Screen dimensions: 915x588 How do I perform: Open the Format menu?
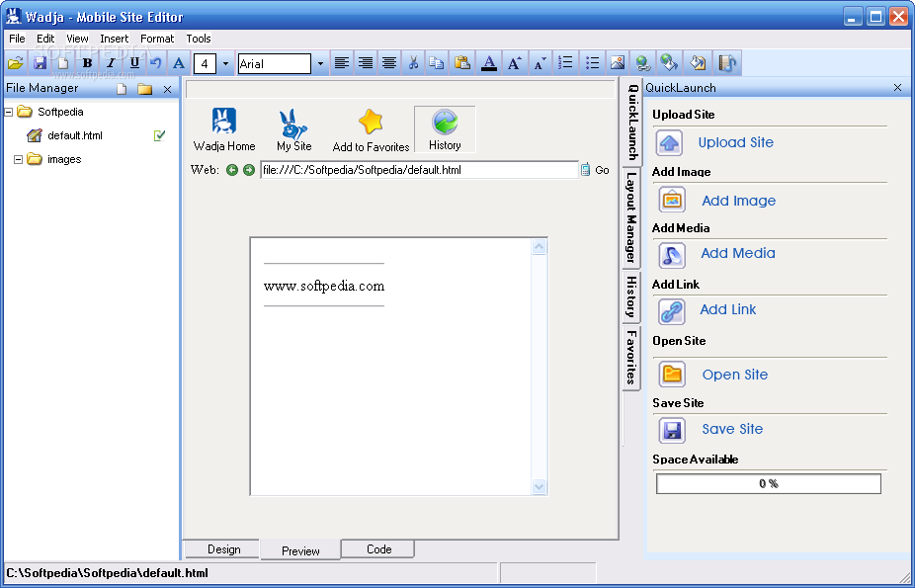point(157,39)
